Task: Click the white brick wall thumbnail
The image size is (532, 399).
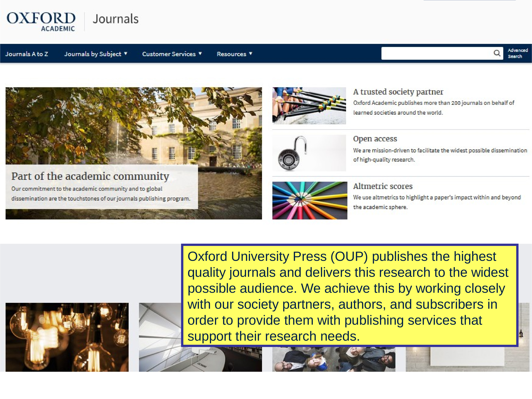Action: tap(467, 359)
